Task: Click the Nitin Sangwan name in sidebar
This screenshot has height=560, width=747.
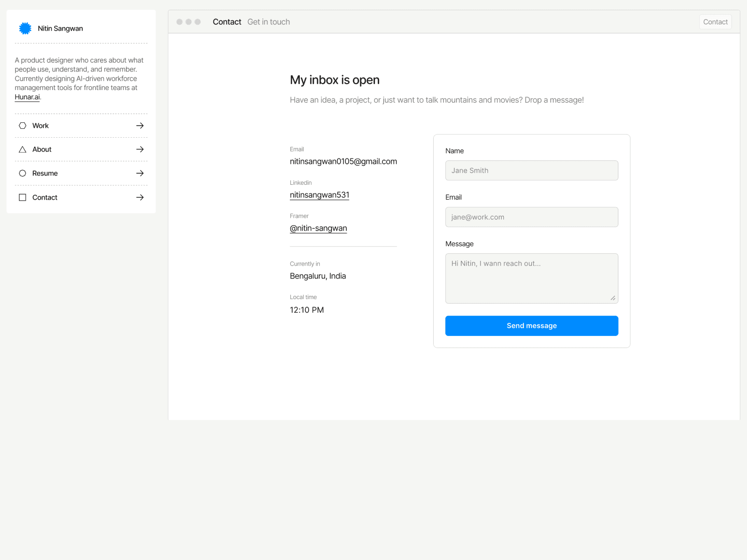Action: point(60,28)
